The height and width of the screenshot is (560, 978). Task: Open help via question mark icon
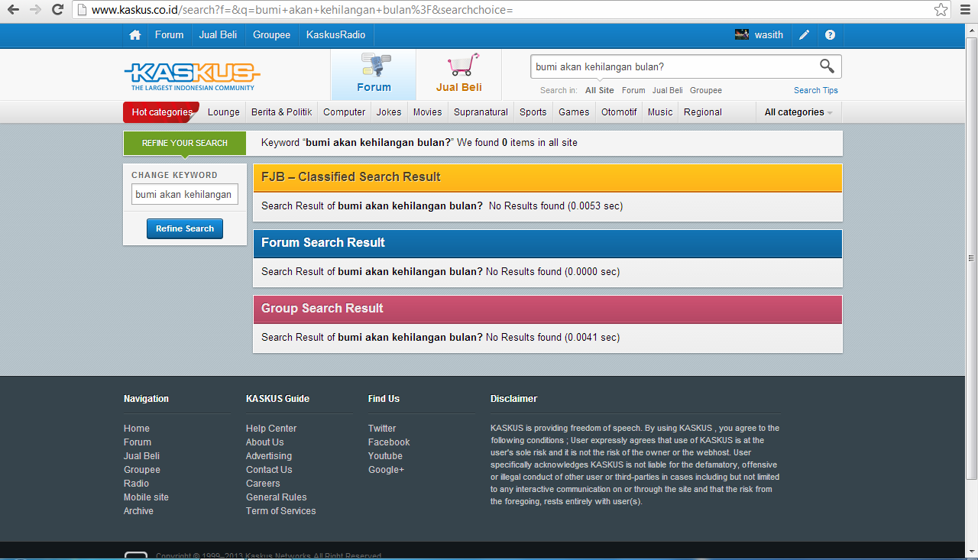tap(830, 35)
